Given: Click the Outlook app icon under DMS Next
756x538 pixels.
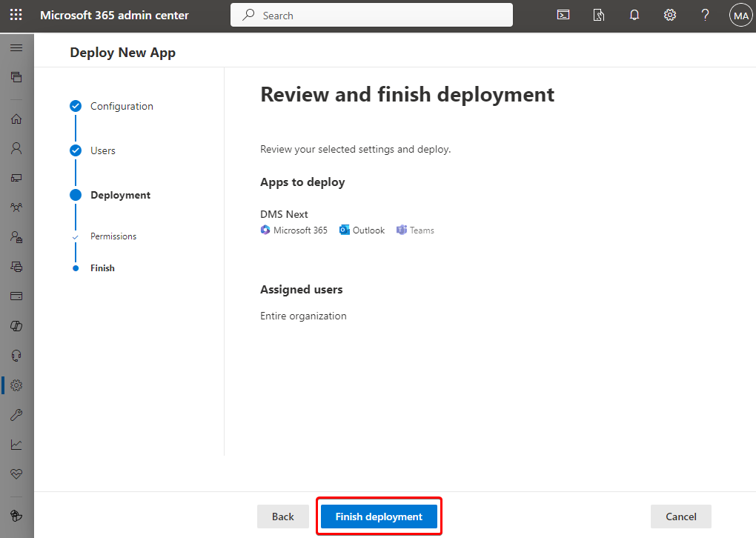Looking at the screenshot, I should point(344,230).
